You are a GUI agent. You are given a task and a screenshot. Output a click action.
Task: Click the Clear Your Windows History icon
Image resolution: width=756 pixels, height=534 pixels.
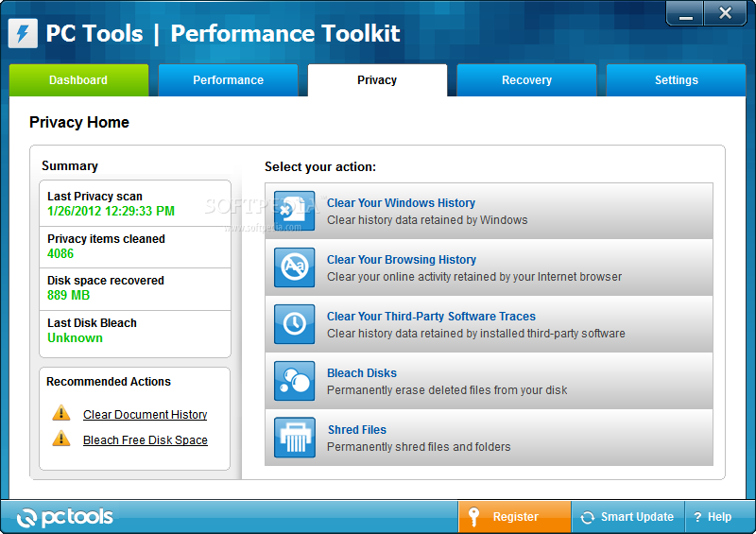click(x=294, y=211)
